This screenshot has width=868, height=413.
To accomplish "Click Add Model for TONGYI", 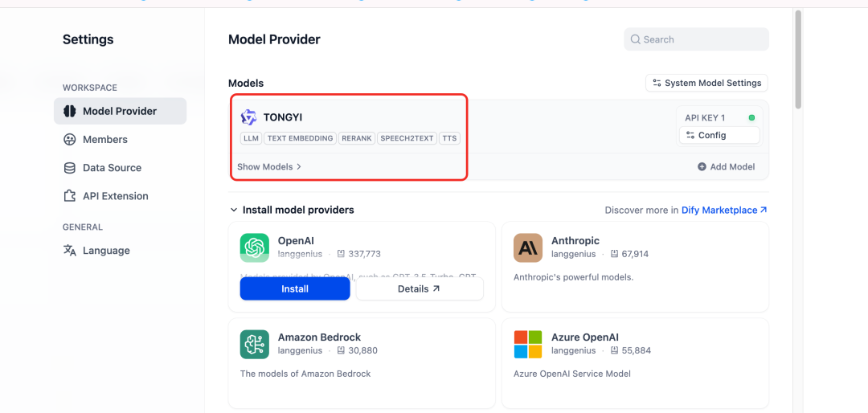I will [x=726, y=167].
